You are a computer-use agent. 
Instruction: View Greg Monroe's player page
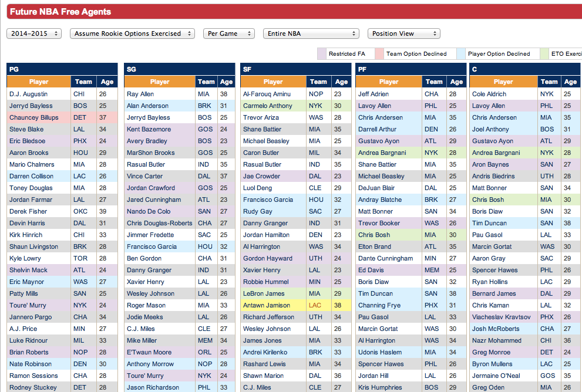491,352
